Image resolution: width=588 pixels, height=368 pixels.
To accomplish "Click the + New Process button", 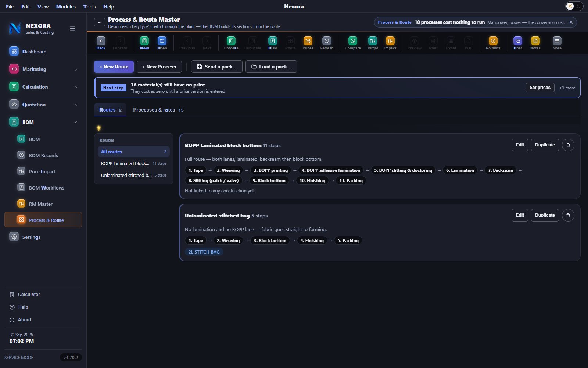I will [x=159, y=67].
